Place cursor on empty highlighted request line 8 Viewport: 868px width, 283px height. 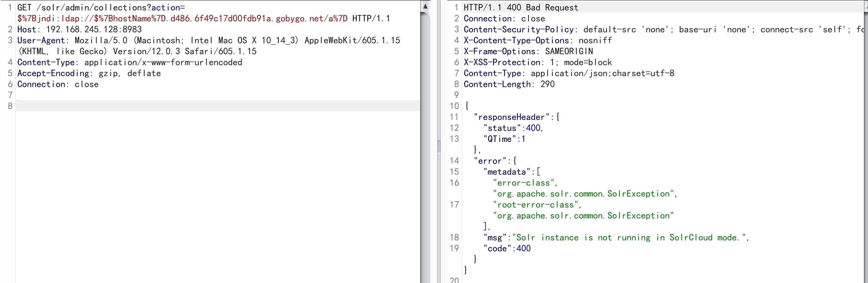(218, 106)
